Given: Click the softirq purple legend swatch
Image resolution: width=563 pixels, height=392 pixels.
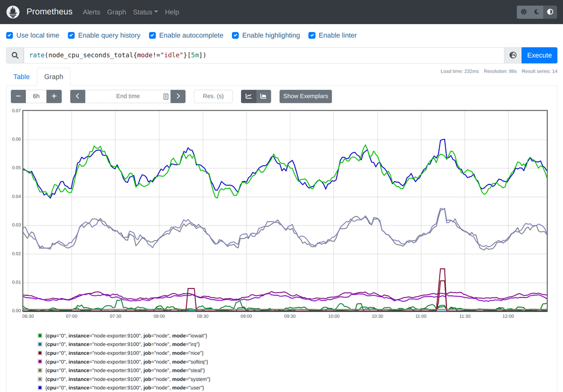Looking at the screenshot, I should (x=40, y=362).
